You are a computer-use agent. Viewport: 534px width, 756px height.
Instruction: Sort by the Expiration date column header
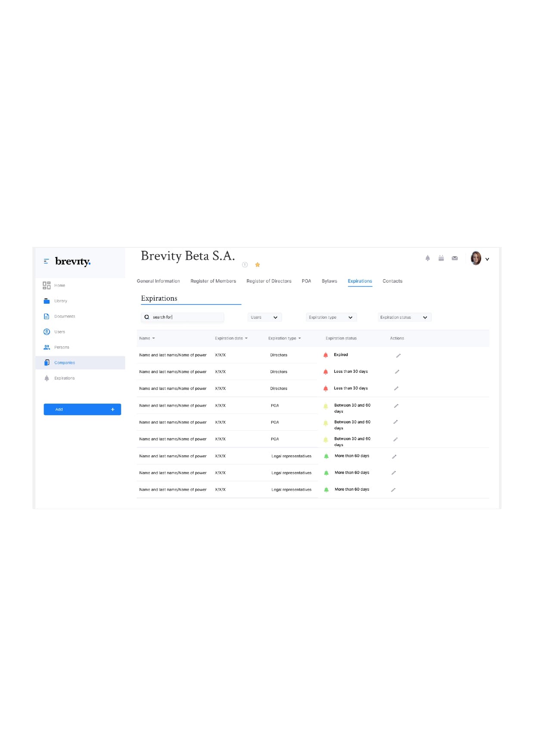pyautogui.click(x=231, y=338)
